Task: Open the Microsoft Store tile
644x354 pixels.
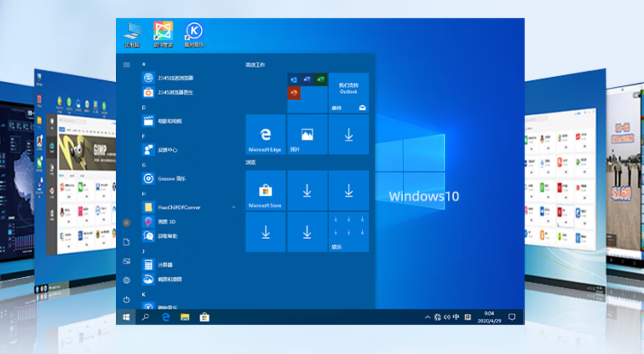Action: click(265, 190)
